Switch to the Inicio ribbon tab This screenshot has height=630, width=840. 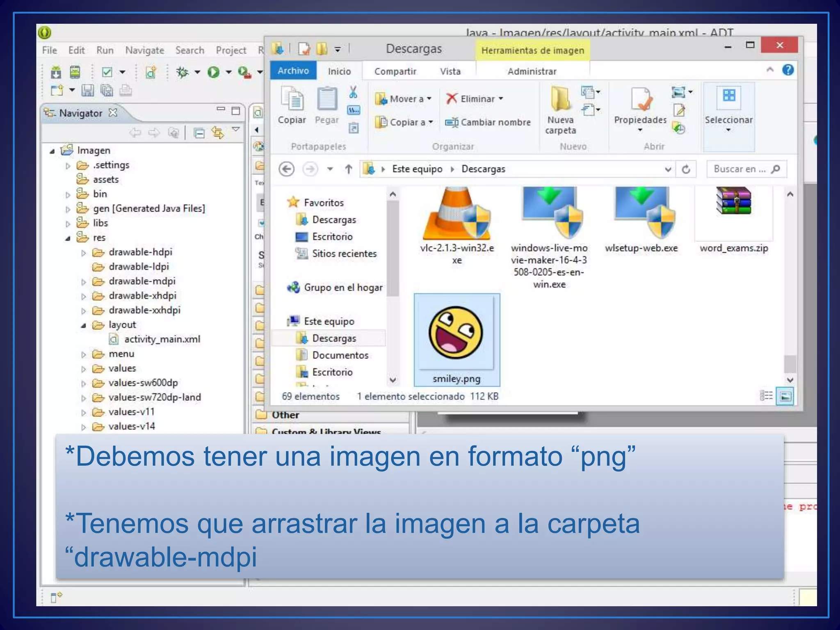tap(339, 71)
